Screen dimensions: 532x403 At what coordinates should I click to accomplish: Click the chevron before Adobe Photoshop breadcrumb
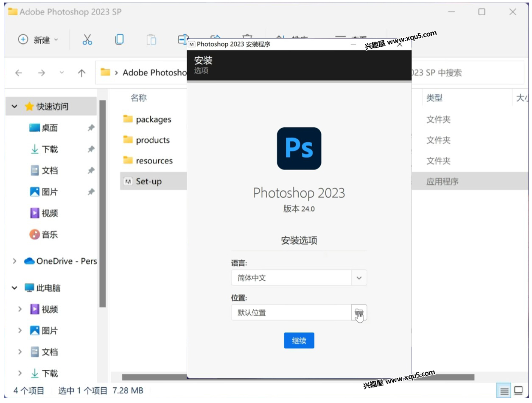click(116, 73)
